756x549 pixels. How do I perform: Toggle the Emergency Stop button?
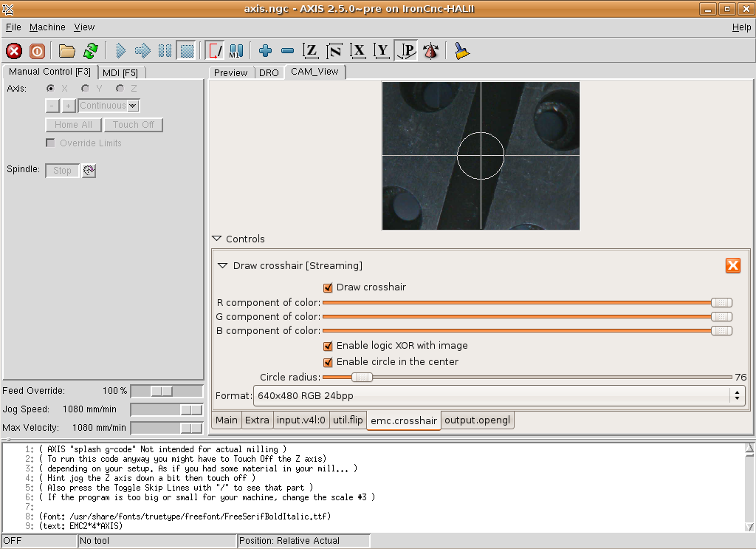(14, 51)
